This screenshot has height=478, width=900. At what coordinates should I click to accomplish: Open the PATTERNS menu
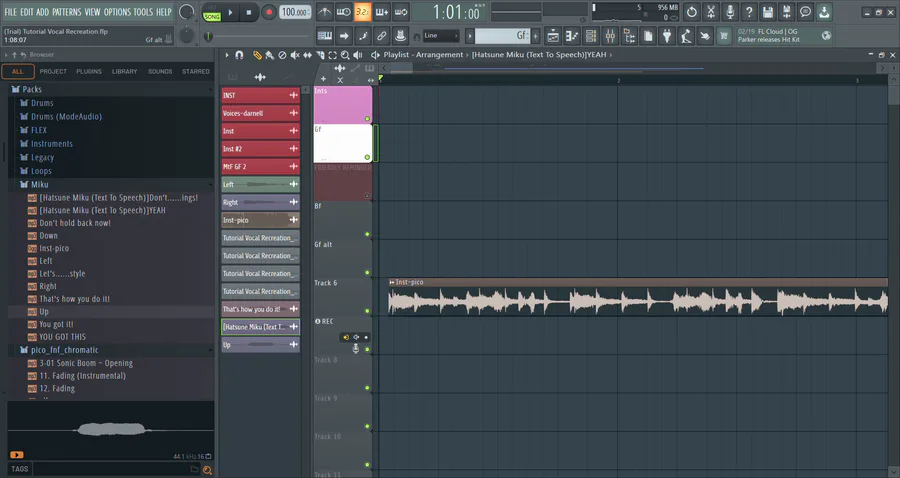(67, 11)
